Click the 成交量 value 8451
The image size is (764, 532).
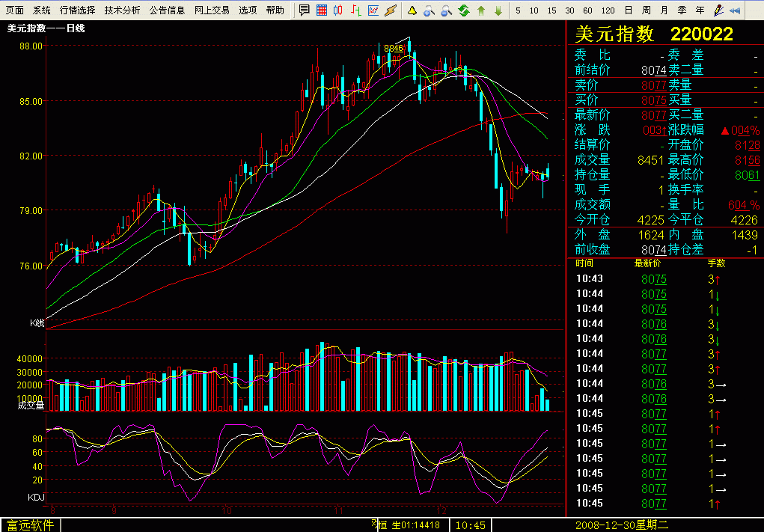(x=651, y=160)
